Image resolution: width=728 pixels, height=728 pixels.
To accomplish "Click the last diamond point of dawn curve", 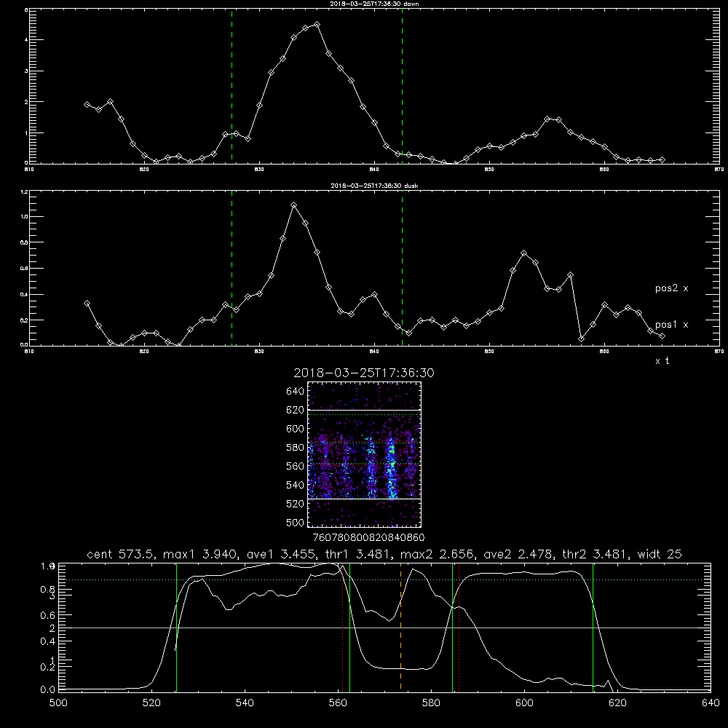I will coord(662,159).
